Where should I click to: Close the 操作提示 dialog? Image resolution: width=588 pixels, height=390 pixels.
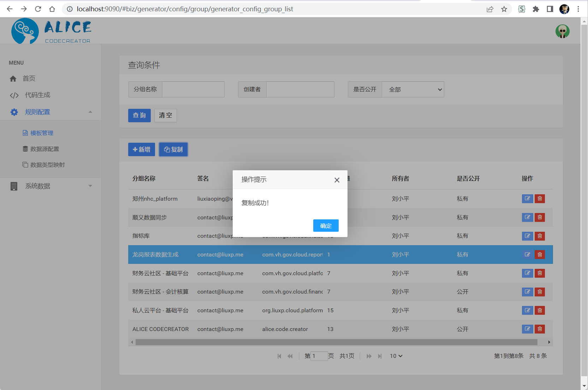[337, 180]
